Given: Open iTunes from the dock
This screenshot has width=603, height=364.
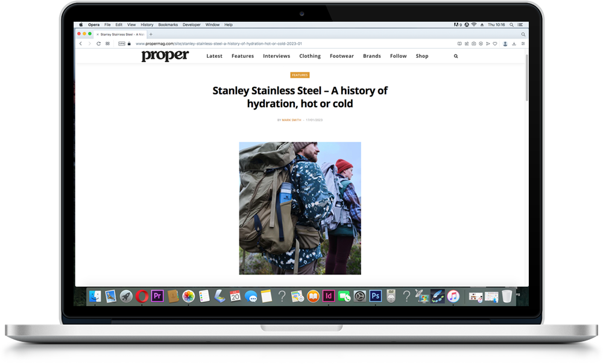Looking at the screenshot, I should click(453, 297).
